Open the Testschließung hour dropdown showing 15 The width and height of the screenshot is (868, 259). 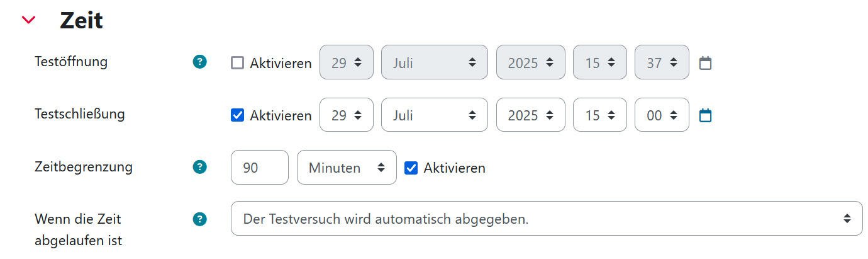600,115
